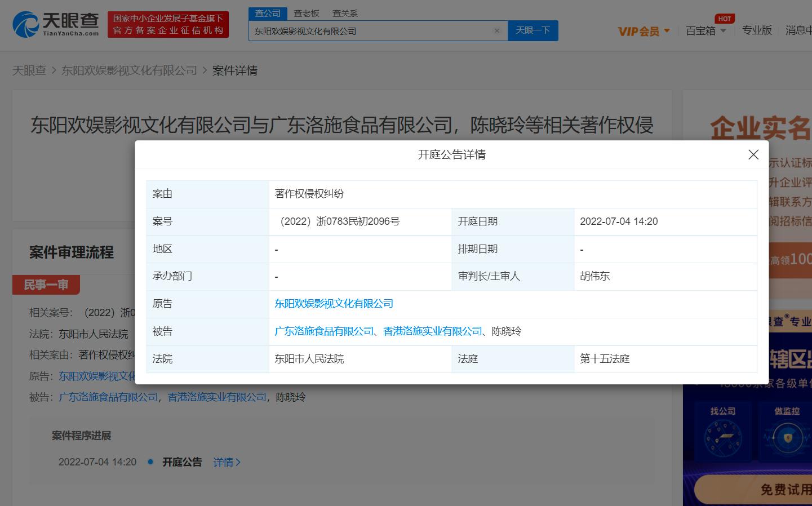This screenshot has height=506, width=812.
Task: Click the red HOT badge above 百宝箱
Action: click(x=725, y=18)
